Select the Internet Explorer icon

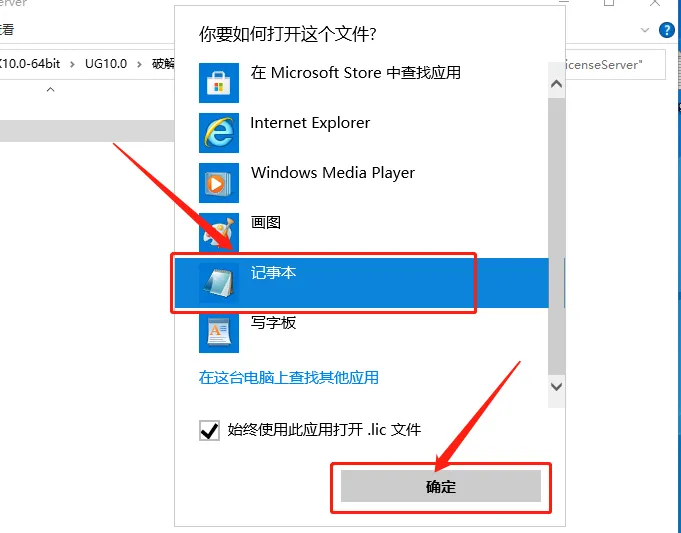219,132
